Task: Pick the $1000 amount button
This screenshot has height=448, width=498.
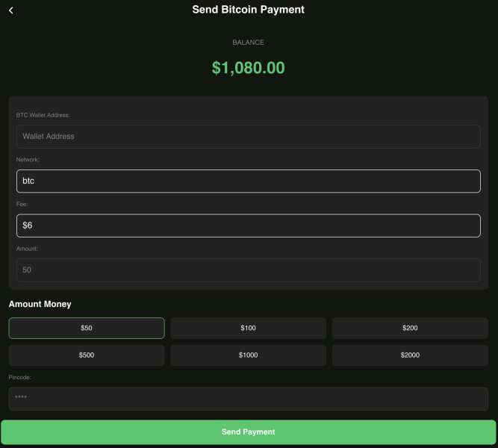Action: point(248,355)
